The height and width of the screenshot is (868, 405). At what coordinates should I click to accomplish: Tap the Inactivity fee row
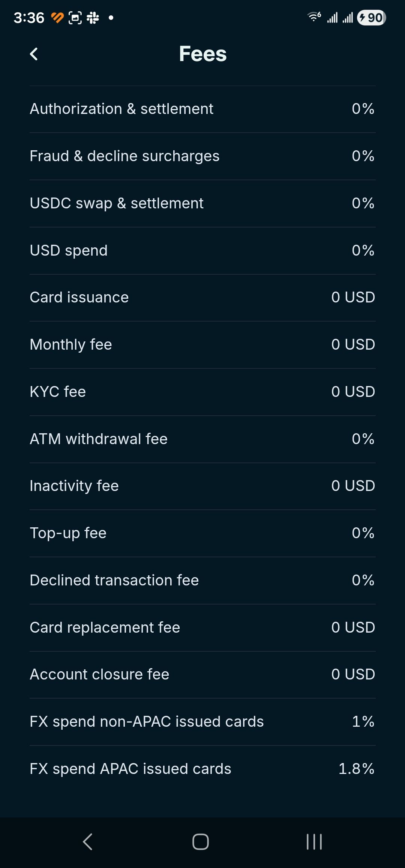pos(202,486)
